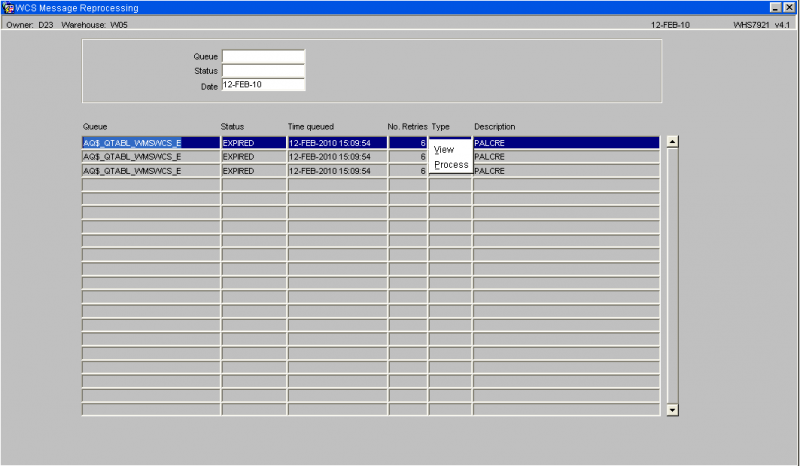Click PALCRE description in third row
Screen dimensions: 800x466
coord(566,171)
